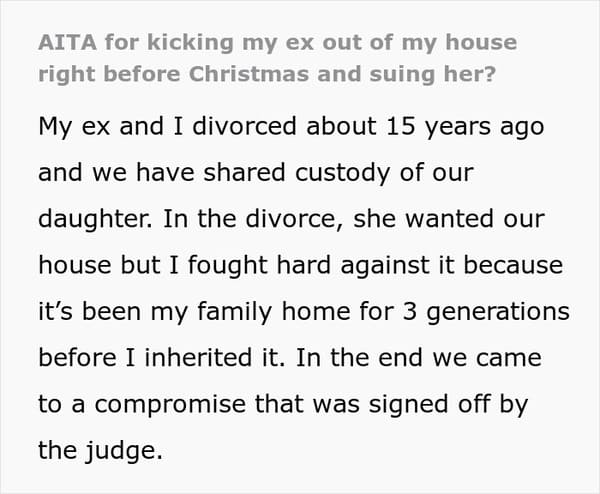Click the words "shared custody"
600x494 pixels.
pos(296,173)
